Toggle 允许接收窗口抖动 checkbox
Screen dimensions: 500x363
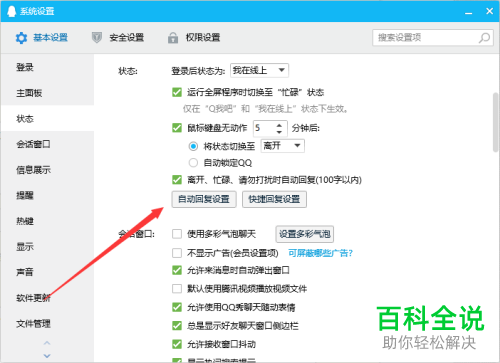click(177, 344)
